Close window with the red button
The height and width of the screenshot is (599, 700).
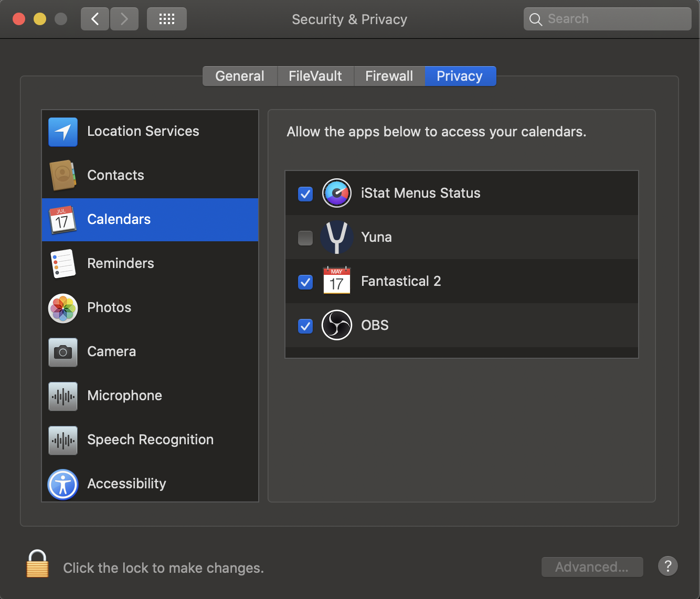tap(19, 19)
